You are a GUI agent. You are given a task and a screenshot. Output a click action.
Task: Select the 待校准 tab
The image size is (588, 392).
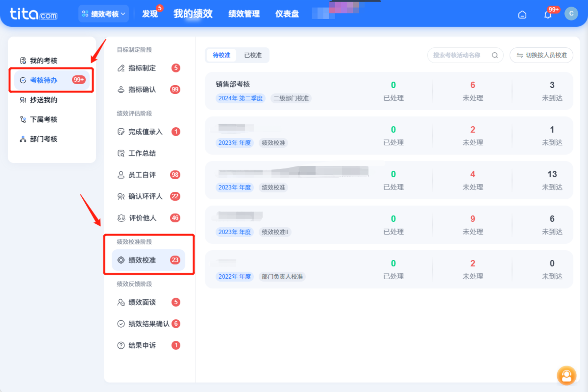click(x=221, y=55)
